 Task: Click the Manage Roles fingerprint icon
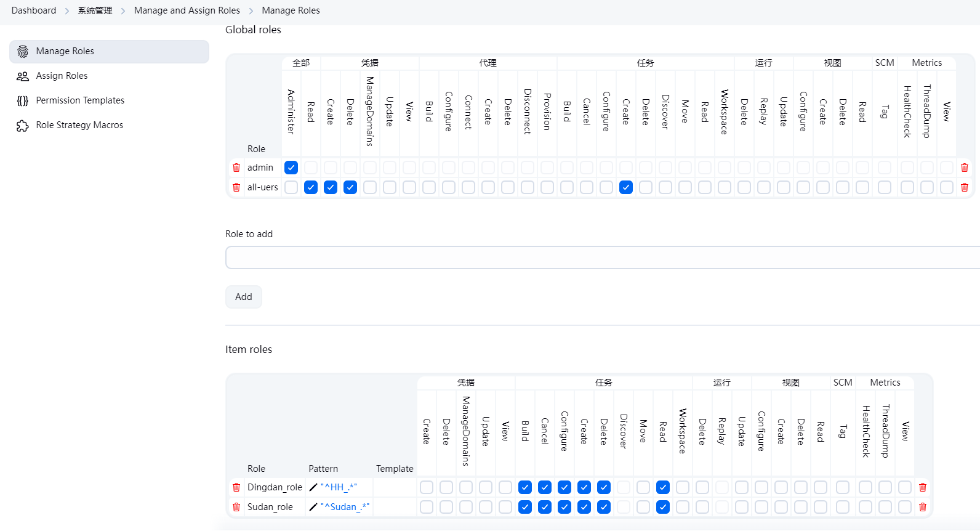(23, 52)
